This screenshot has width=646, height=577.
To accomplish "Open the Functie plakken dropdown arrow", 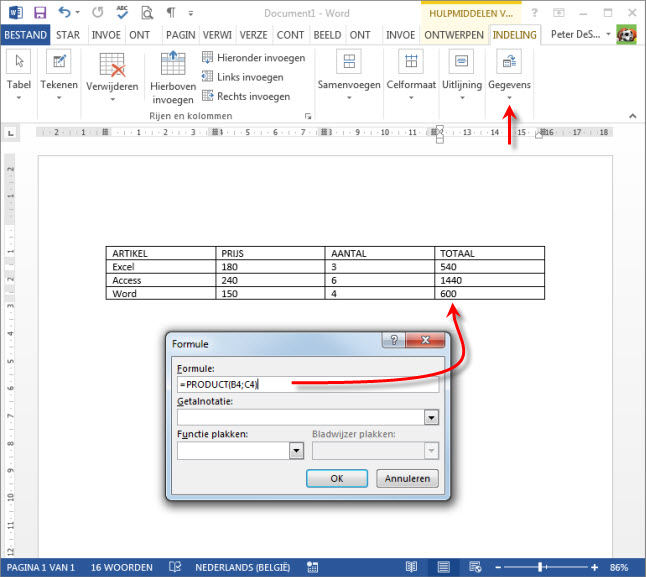I will [x=296, y=451].
